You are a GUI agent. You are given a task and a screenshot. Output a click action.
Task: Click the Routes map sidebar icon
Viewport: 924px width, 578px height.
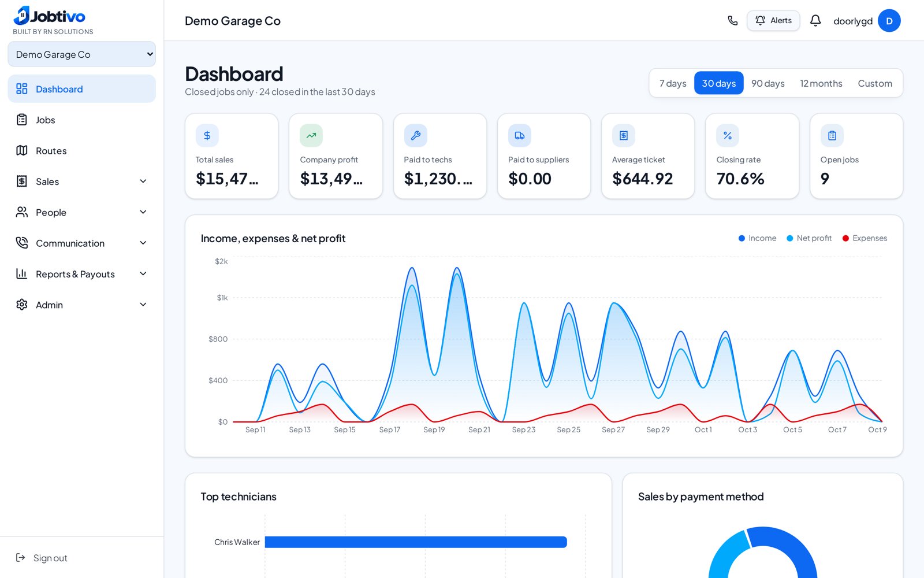[x=22, y=150]
